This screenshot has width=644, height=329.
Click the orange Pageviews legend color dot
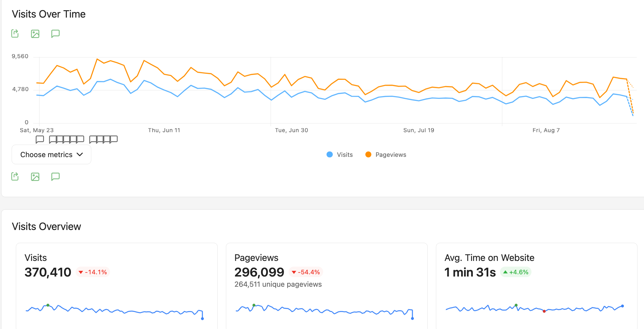(x=368, y=155)
